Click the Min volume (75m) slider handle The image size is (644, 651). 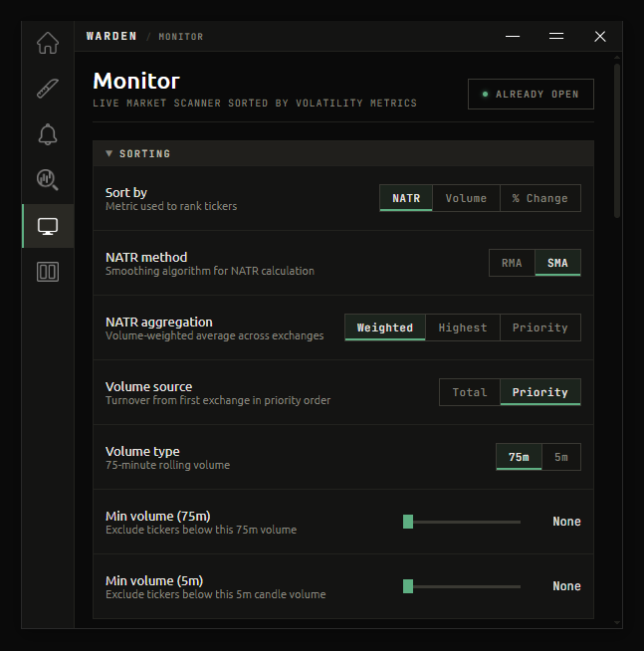coord(408,522)
